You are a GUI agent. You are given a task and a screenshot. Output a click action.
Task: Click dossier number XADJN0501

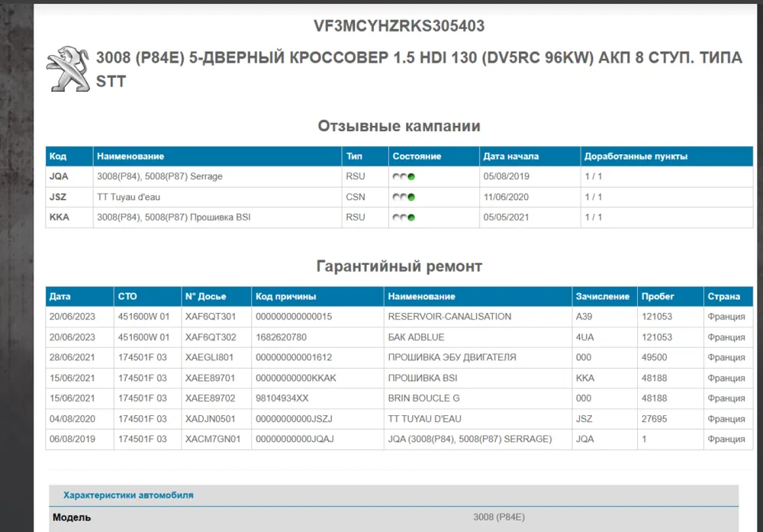pos(211,418)
